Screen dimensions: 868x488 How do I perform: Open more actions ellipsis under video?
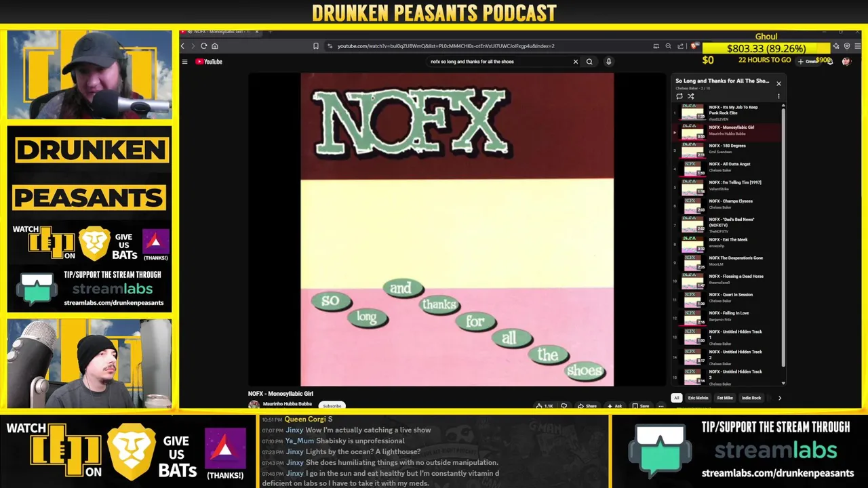661,406
